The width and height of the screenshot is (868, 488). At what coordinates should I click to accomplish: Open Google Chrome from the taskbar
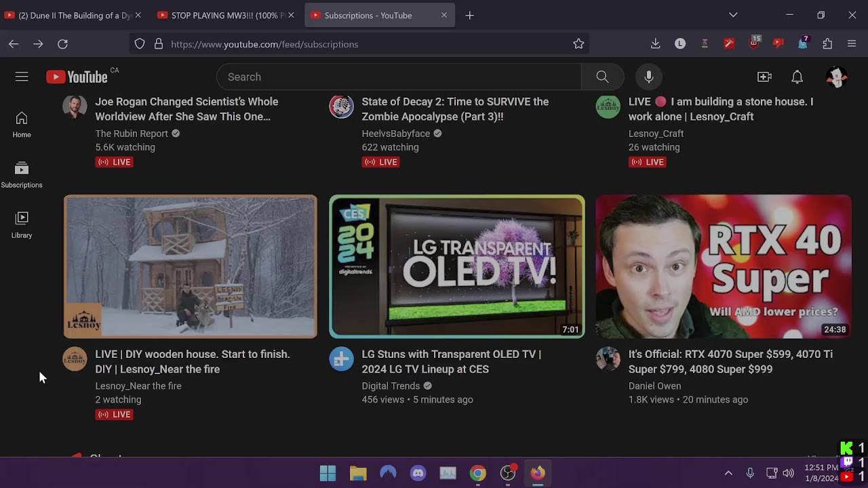[478, 473]
